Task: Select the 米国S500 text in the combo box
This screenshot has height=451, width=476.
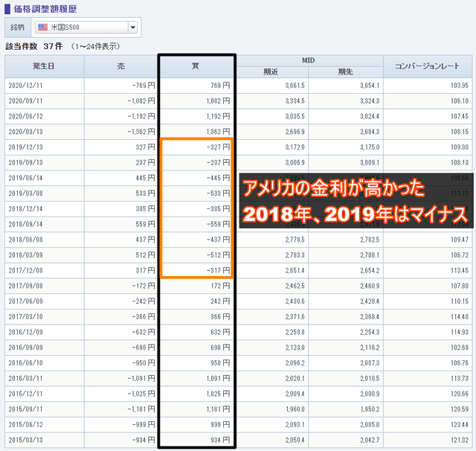Action: [x=65, y=28]
